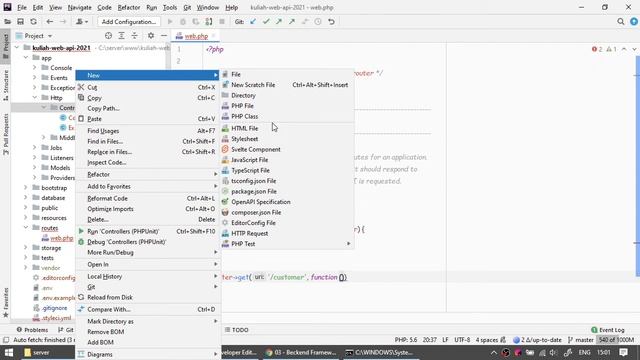Screen dimensions: 640x360
Task: Click the Back navigation arrow
Action: [50, 22]
